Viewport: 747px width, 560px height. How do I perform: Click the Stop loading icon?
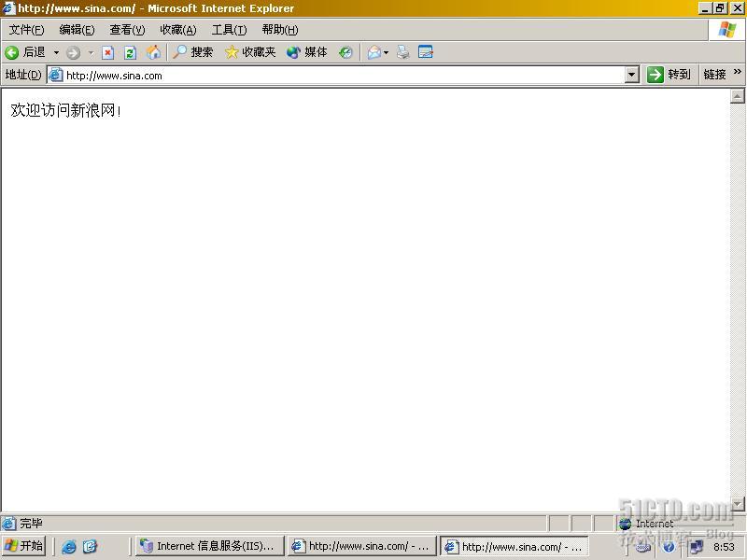pos(108,52)
